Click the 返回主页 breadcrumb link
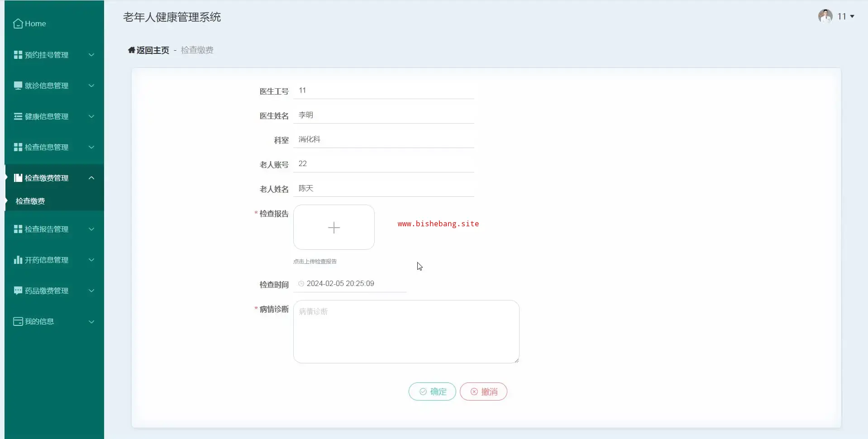Viewport: 868px width, 439px height. click(153, 50)
